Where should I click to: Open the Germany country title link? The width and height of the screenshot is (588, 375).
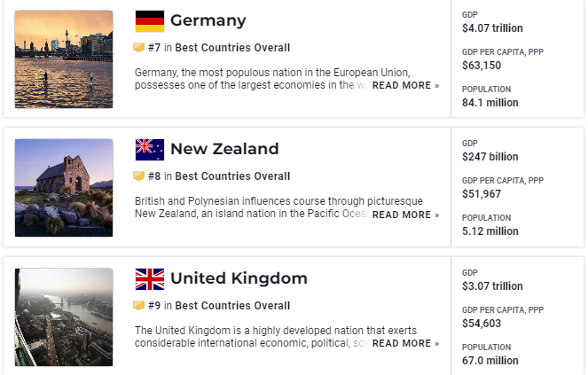[x=208, y=21]
